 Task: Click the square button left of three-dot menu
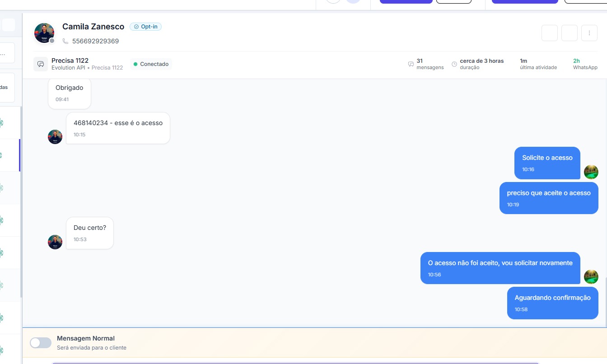click(x=570, y=33)
